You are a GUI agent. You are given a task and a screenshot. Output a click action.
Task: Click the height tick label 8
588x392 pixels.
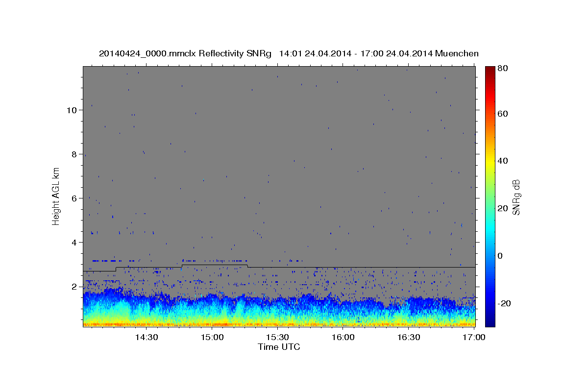pyautogui.click(x=74, y=154)
